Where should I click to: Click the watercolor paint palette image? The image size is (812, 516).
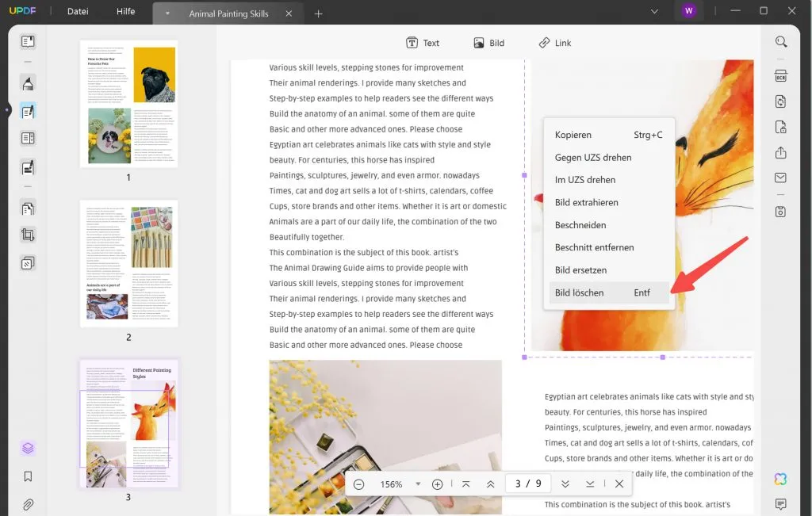385,437
